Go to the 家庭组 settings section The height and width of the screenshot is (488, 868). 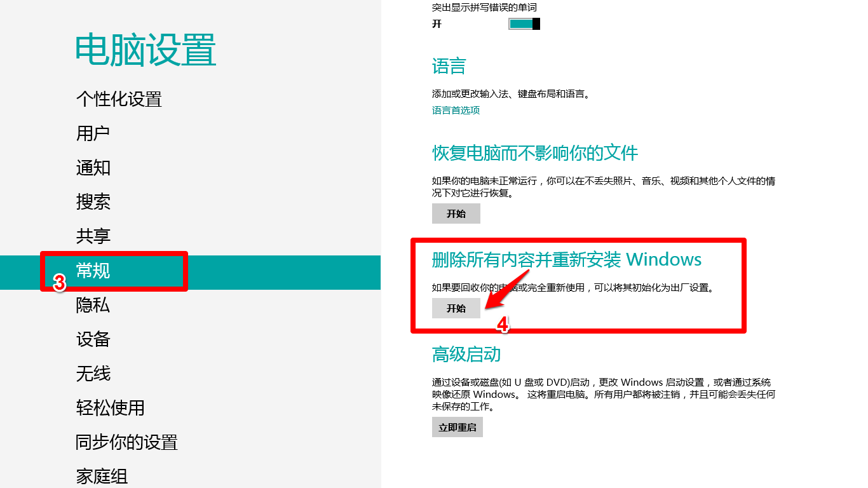click(102, 475)
